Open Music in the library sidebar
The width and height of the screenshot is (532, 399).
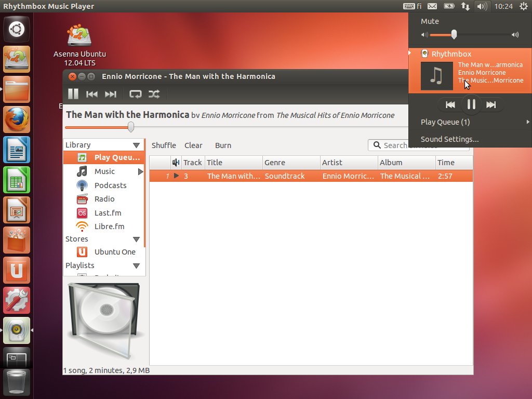(104, 171)
